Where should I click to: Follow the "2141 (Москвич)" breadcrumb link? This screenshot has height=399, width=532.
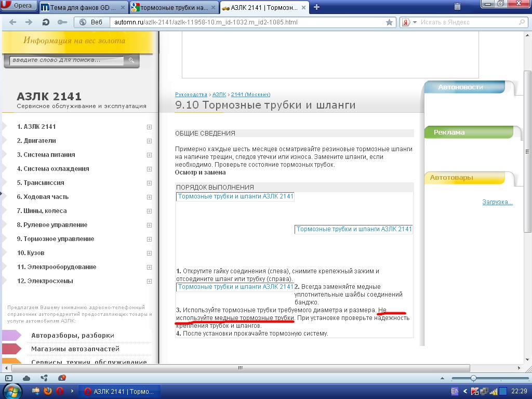(x=251, y=95)
